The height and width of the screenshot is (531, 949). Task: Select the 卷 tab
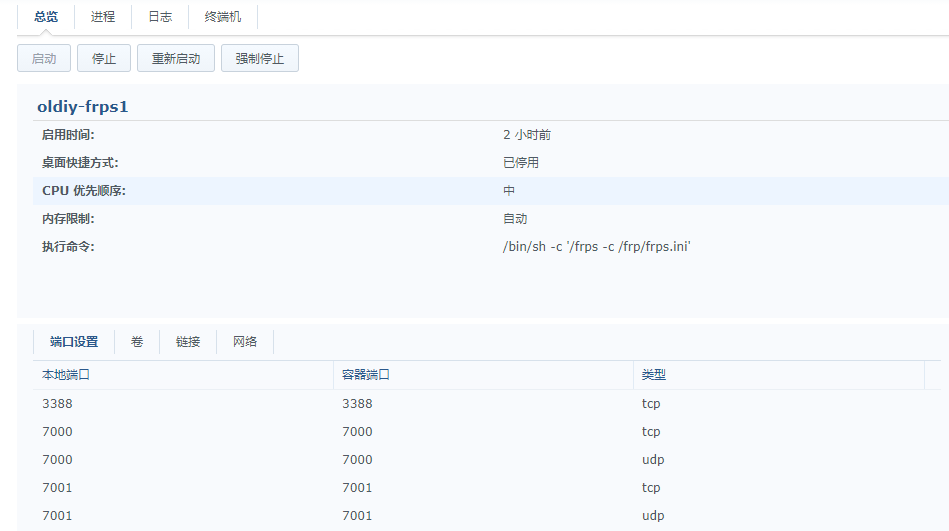[x=137, y=341]
